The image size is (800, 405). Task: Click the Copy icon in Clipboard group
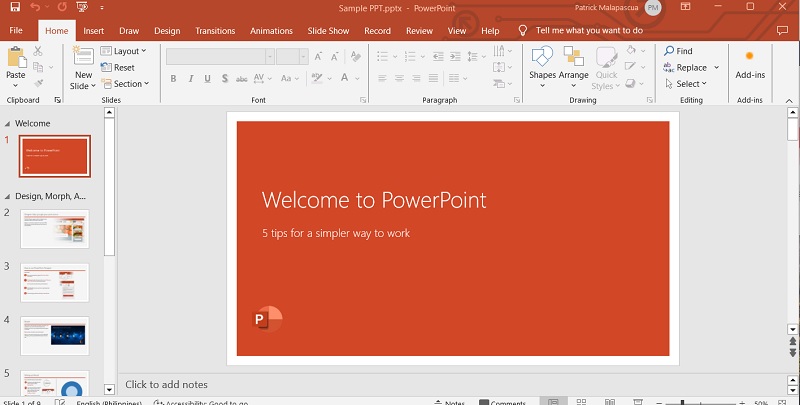point(38,67)
